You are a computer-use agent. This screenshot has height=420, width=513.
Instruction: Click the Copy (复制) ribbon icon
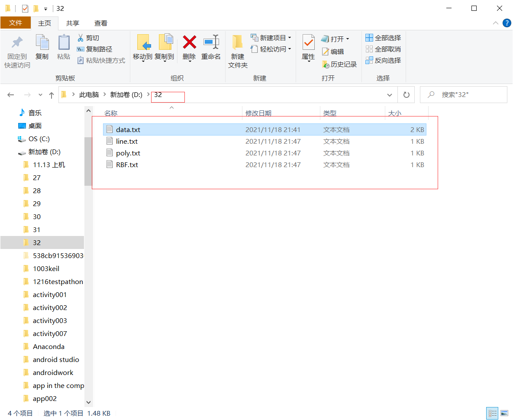pos(42,42)
